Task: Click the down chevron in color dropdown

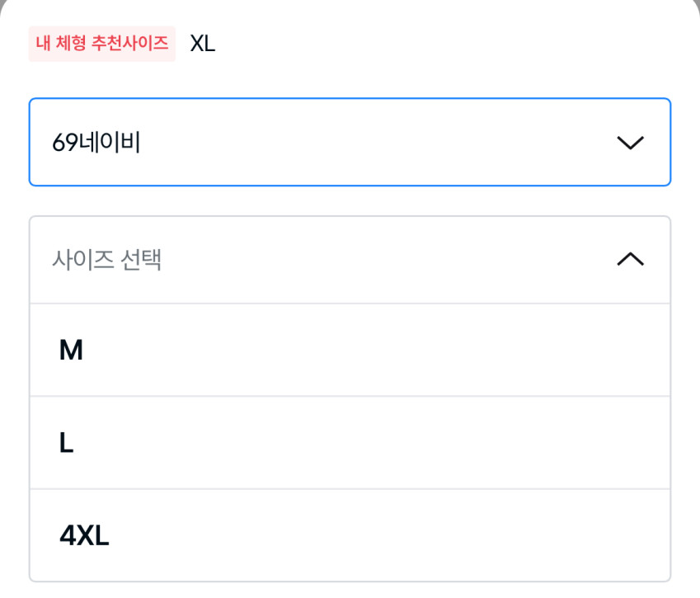Action: (x=630, y=143)
